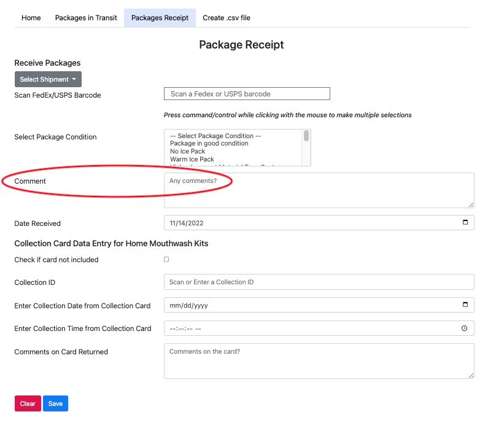Click the Date Received field showing 11/14/2022
Viewport: 504px width, 436px height.
(319, 223)
